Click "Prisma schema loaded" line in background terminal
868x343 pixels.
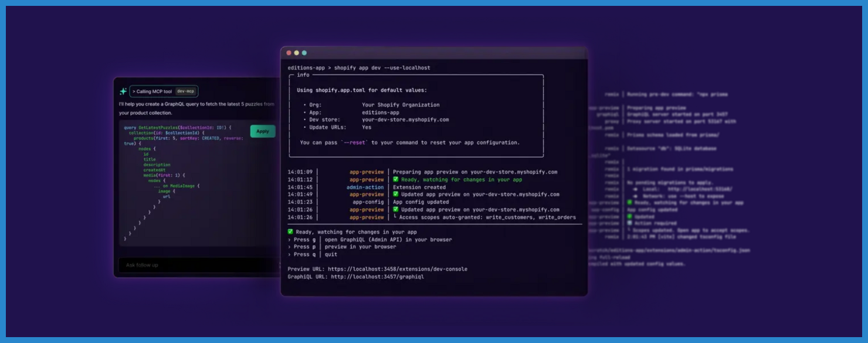pos(673,134)
